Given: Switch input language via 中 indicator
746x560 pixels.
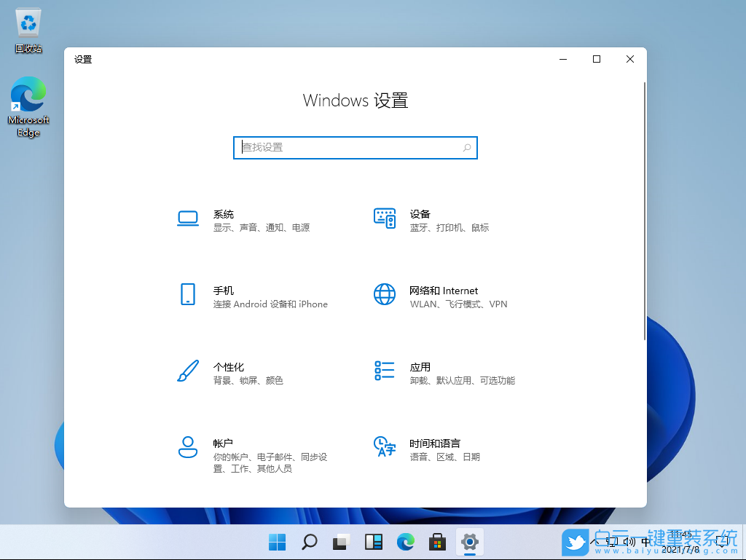Looking at the screenshot, I should point(645,543).
